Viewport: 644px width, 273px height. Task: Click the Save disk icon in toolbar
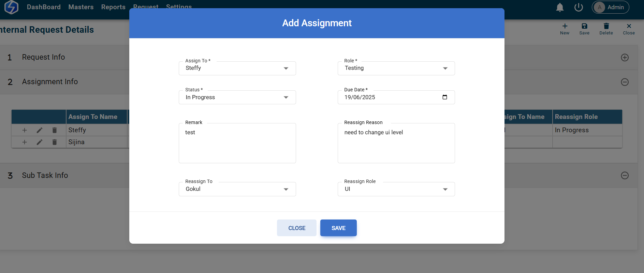584,26
